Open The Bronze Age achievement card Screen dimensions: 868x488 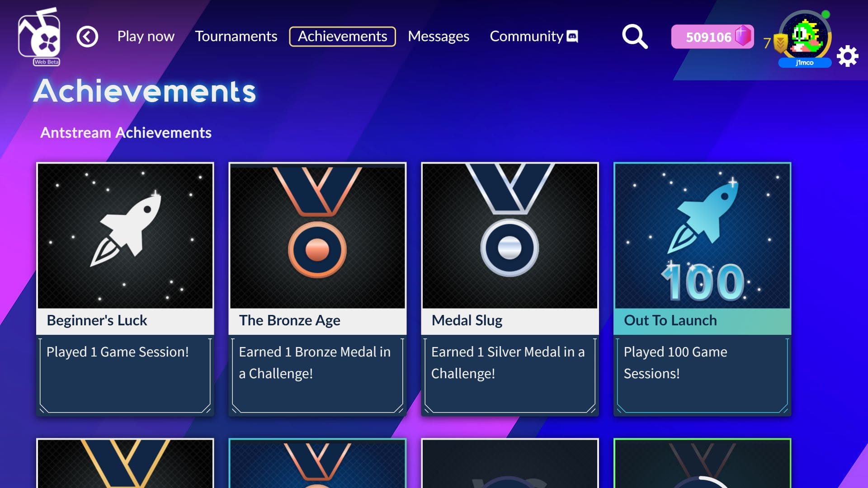click(317, 289)
